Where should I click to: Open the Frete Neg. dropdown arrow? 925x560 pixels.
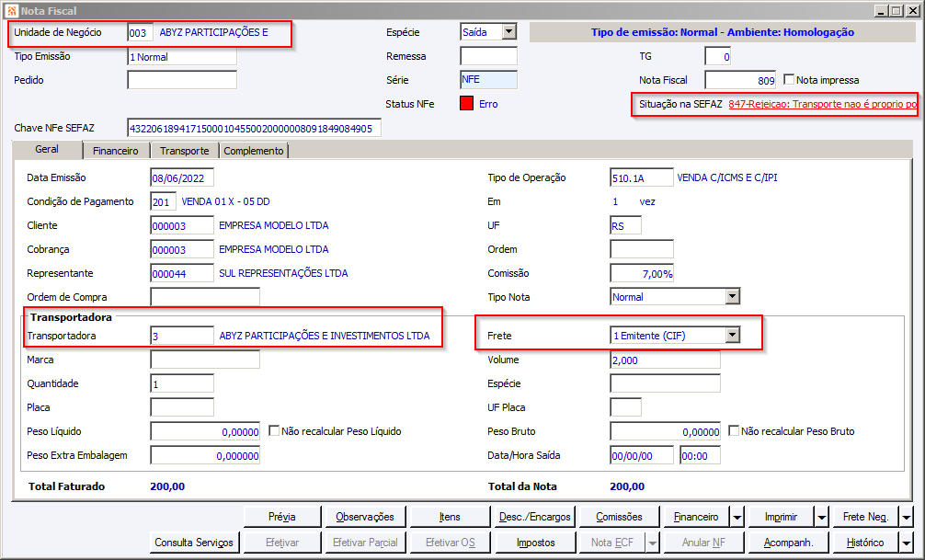tap(906, 517)
